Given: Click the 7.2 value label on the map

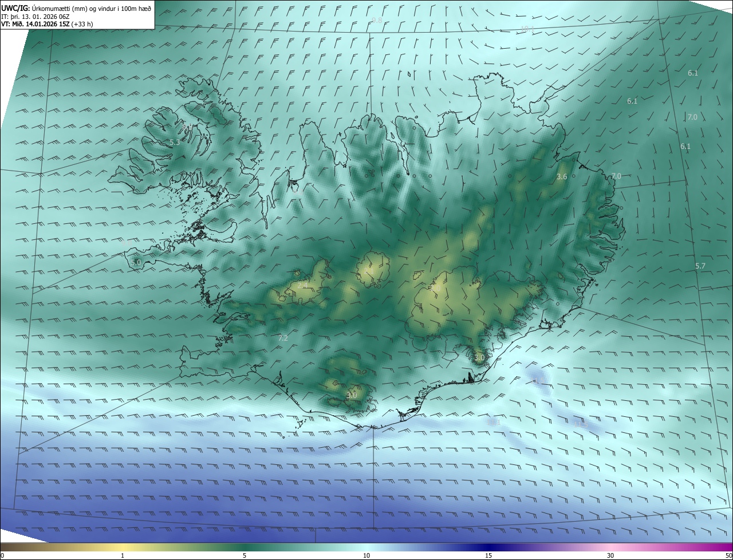Looking at the screenshot, I should click(x=283, y=338).
